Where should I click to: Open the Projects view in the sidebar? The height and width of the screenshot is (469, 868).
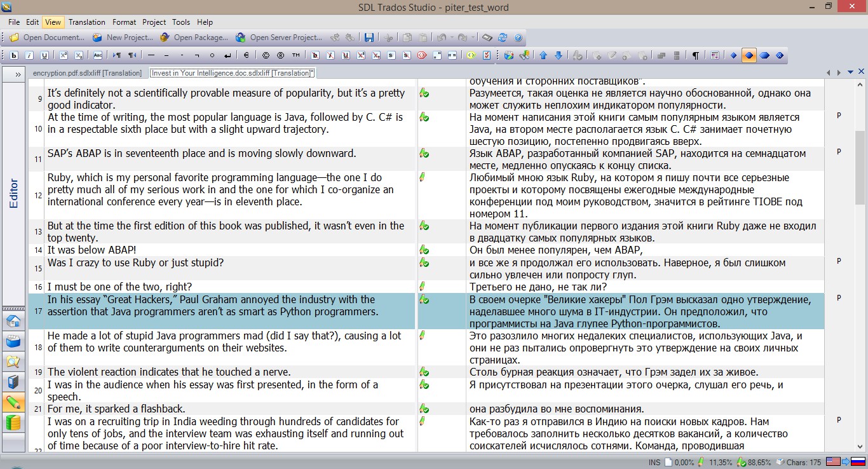tap(13, 341)
